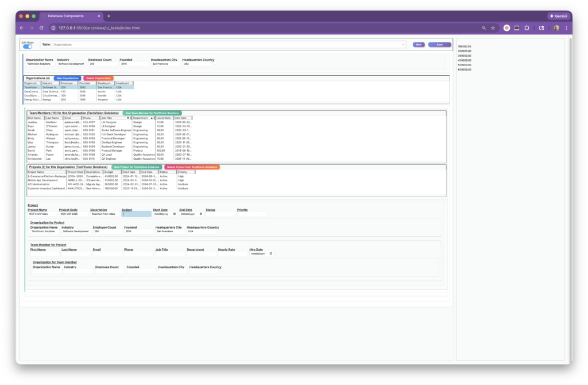Open the browser extensions puzzle icon
The width and height of the screenshot is (588, 385).
click(527, 28)
